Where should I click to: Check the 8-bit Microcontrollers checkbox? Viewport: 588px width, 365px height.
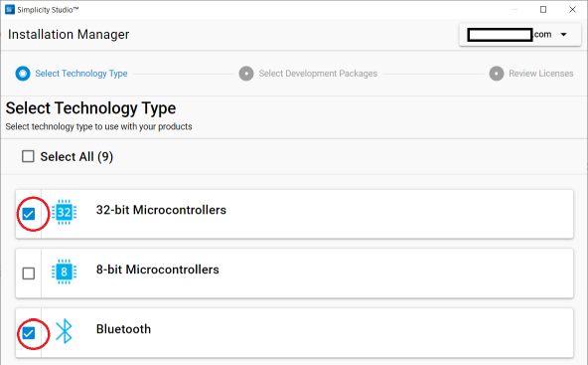[x=29, y=274]
